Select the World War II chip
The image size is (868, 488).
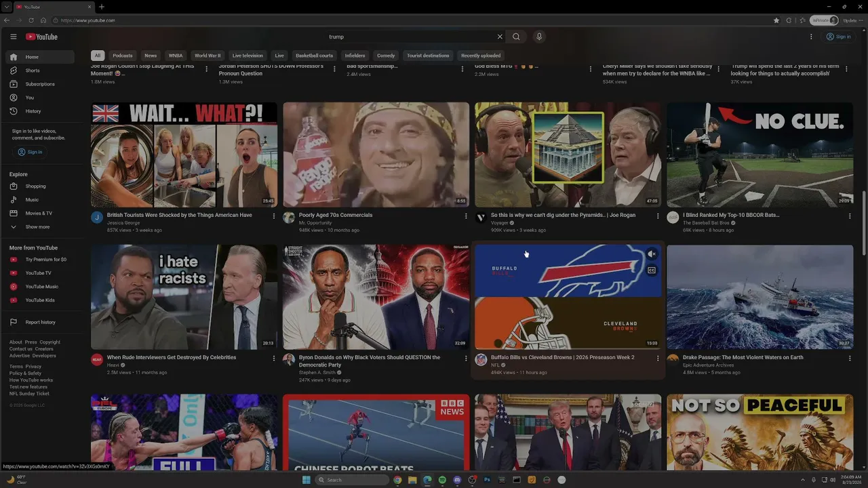208,56
